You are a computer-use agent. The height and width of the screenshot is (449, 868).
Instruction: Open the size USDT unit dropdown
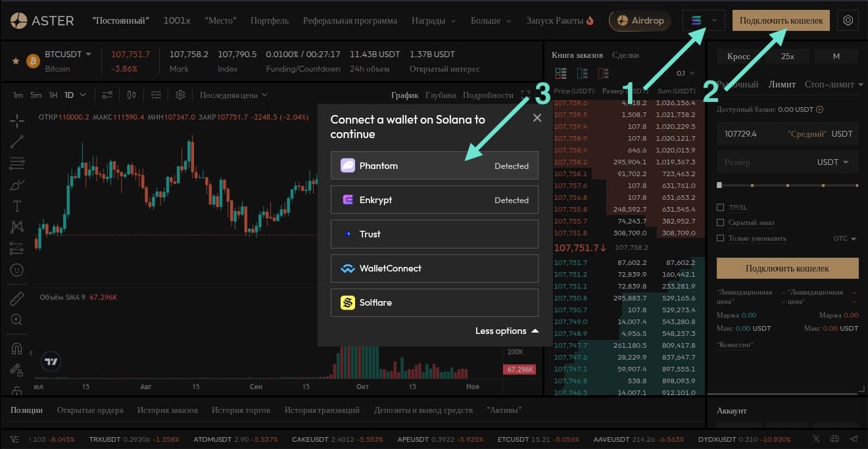[832, 162]
